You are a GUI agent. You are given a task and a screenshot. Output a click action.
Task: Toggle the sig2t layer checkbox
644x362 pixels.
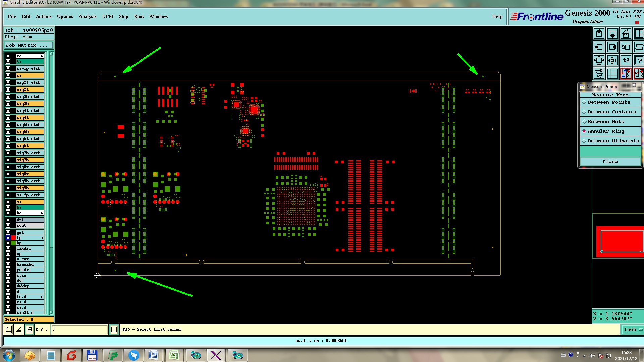(8, 89)
